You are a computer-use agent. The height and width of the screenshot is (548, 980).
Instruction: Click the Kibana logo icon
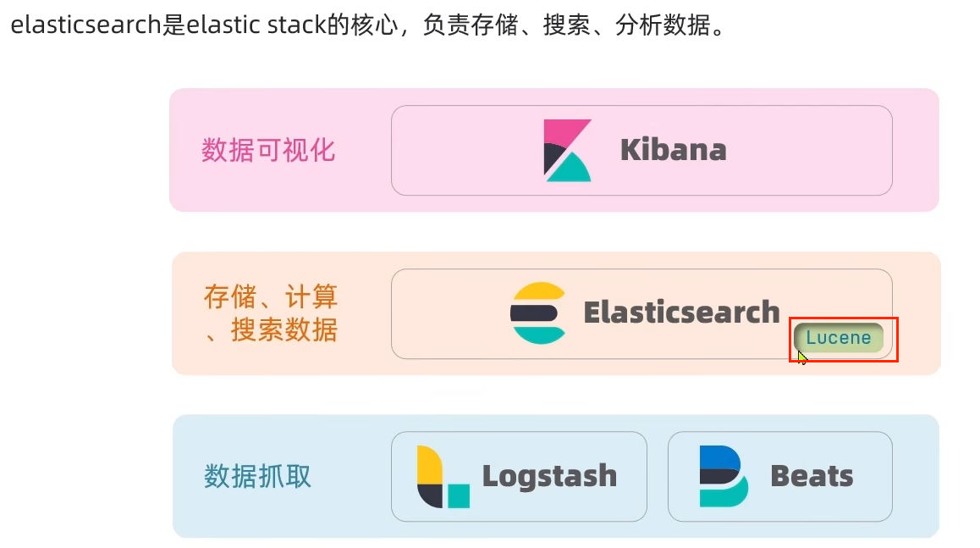[568, 151]
